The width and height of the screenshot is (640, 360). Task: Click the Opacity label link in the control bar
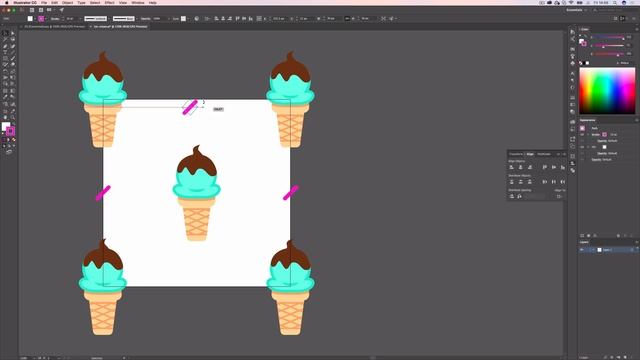click(x=146, y=19)
